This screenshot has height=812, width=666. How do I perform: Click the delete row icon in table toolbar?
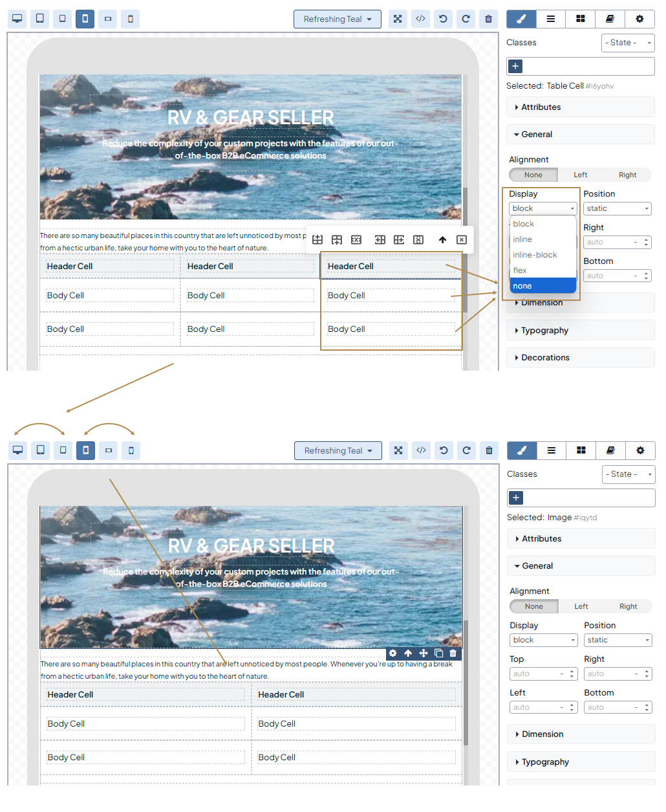click(356, 239)
